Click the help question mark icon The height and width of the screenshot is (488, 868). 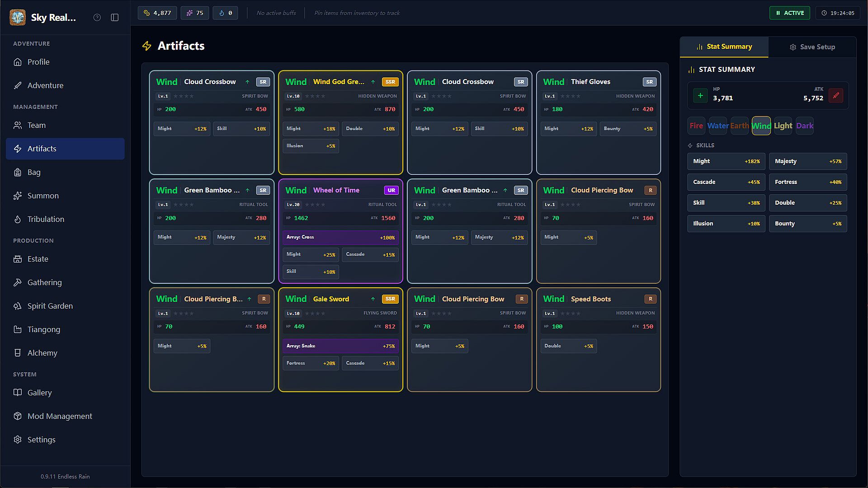(x=97, y=17)
